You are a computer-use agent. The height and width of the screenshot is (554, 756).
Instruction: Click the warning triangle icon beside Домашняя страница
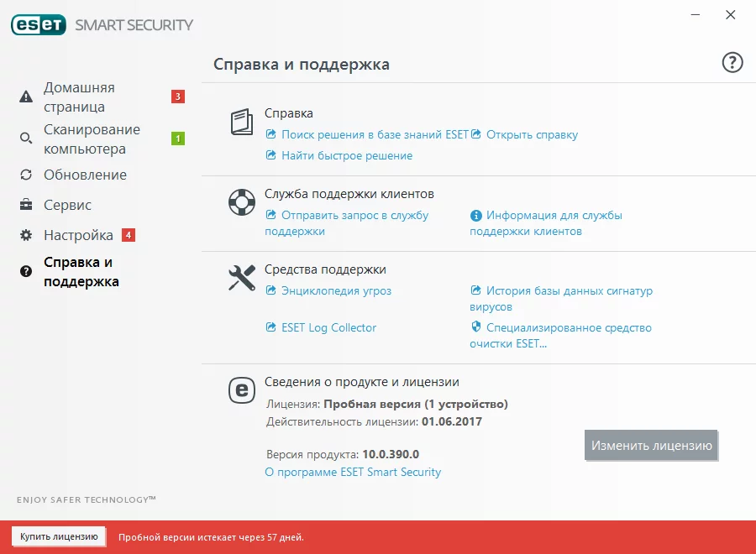pos(26,97)
